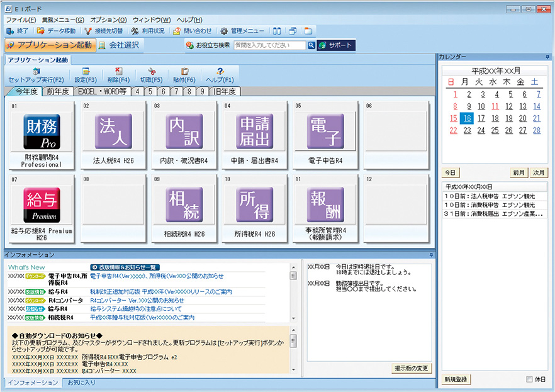Click the 掲示板の変更 button
The height and width of the screenshot is (392, 555).
[x=412, y=368]
